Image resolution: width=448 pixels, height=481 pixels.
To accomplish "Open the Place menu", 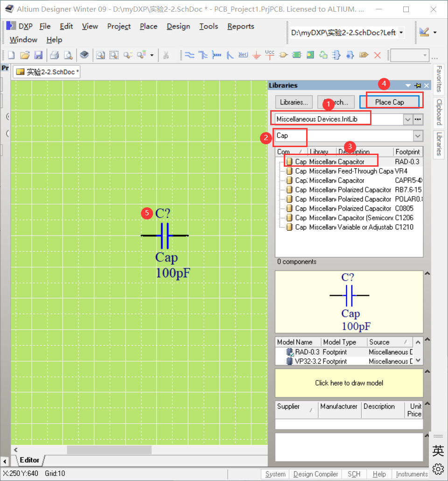I will pos(148,26).
